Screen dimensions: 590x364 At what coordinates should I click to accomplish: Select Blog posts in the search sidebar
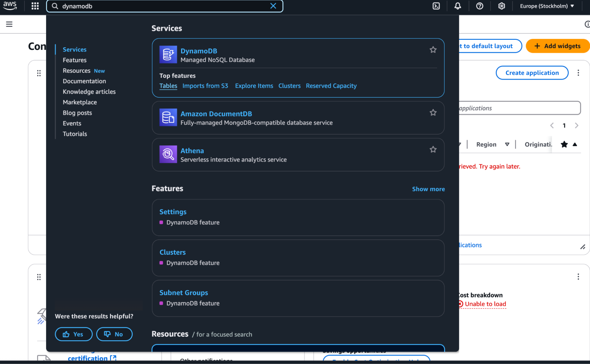(77, 113)
